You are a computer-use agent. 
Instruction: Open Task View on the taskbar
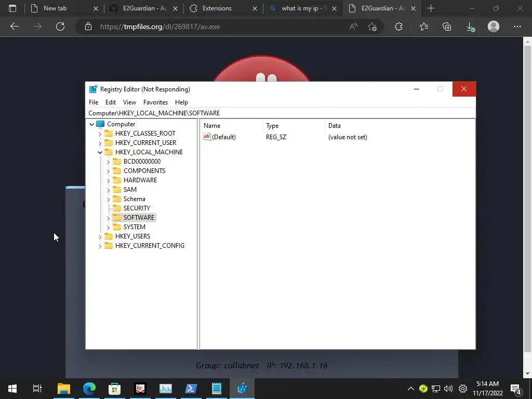37,388
